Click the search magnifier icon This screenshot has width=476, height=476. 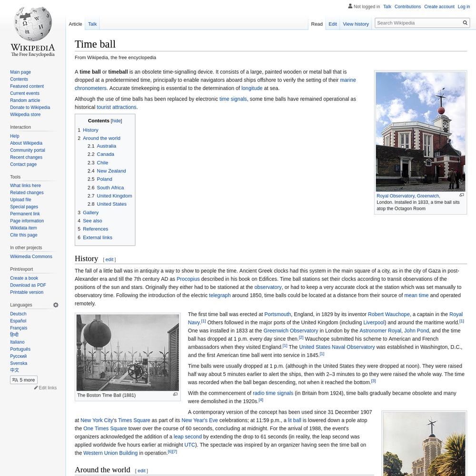[465, 23]
